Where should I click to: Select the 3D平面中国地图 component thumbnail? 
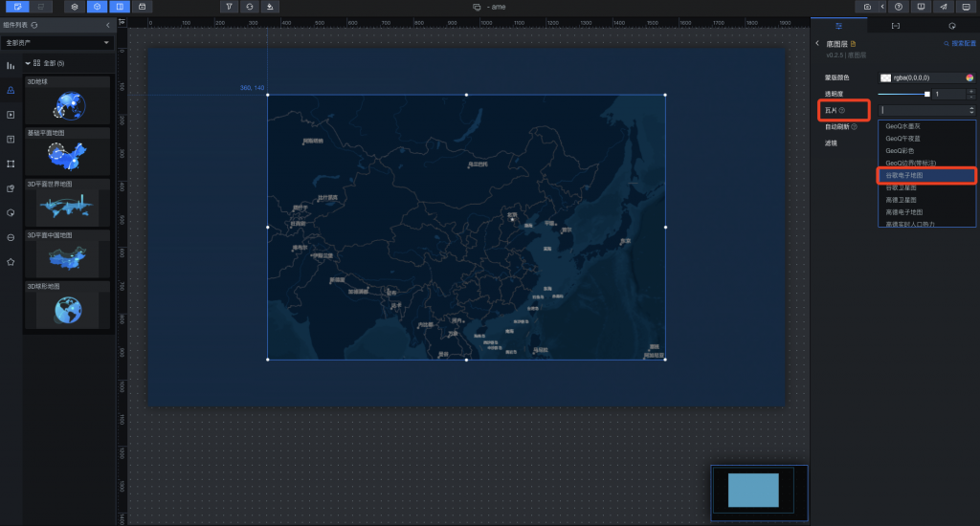click(68, 254)
